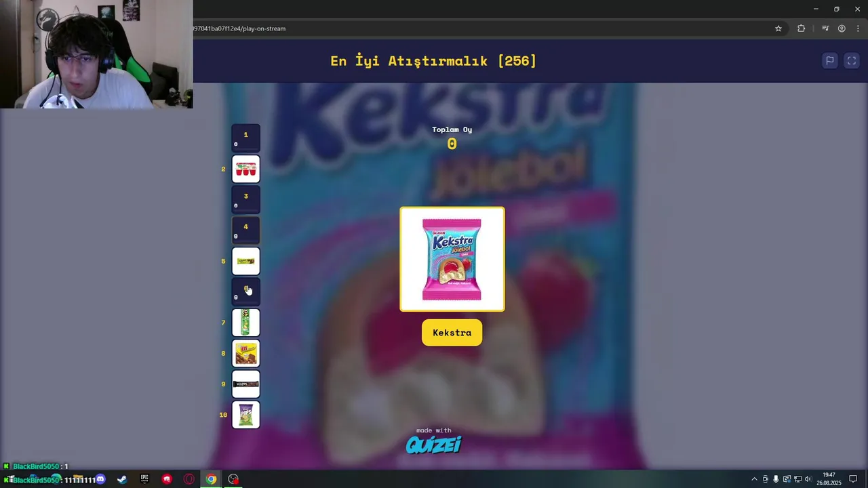Image resolution: width=868 pixels, height=488 pixels.
Task: Click the yellow Kekstra label button
Action: pos(452,333)
